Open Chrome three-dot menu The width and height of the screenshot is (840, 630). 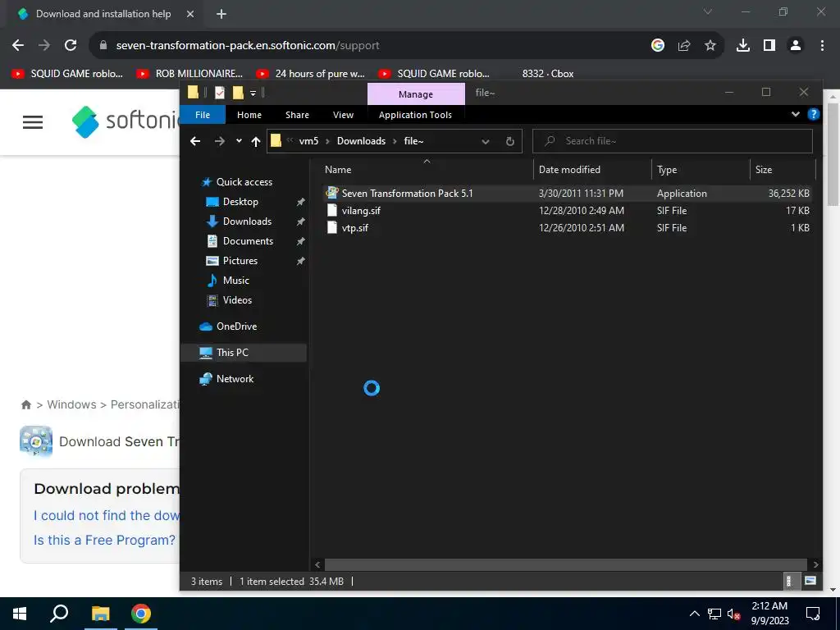[x=822, y=46]
